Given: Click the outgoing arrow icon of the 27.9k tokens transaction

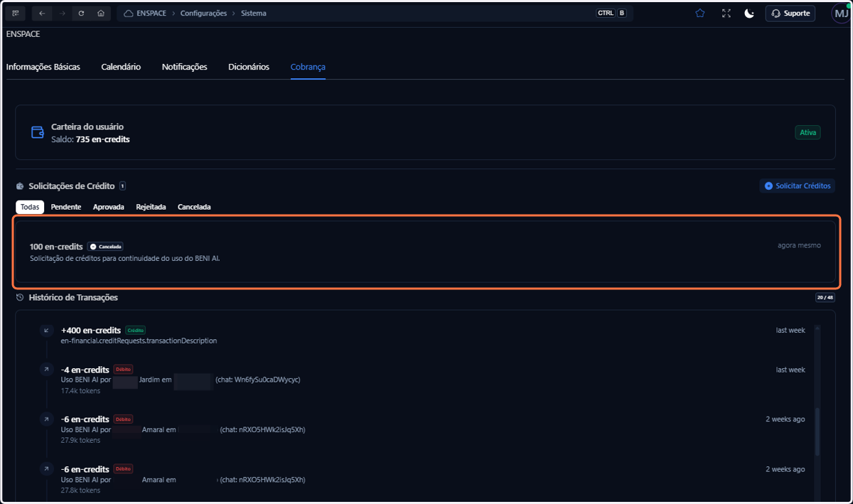Looking at the screenshot, I should 46,419.
